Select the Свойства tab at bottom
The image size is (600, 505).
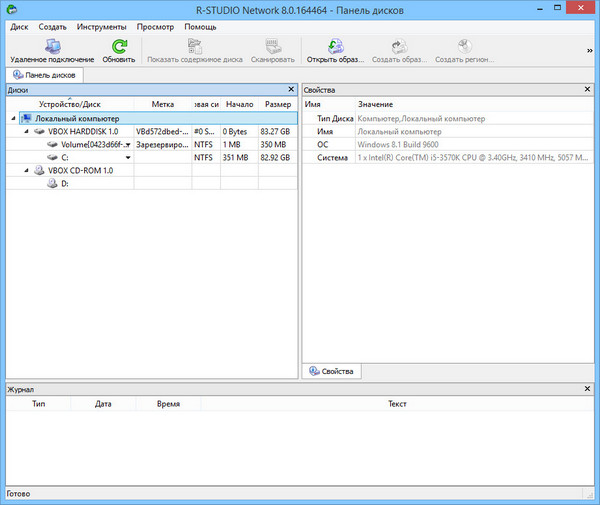(x=333, y=371)
